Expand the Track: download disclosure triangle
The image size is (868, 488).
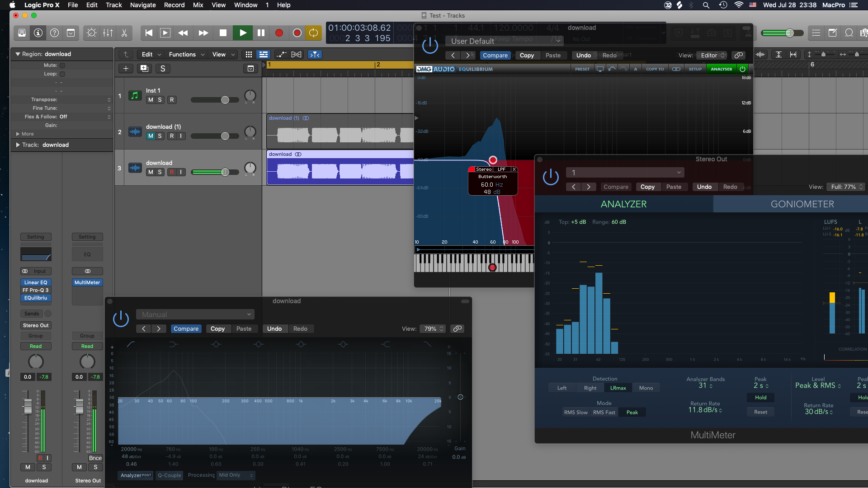coord(18,145)
